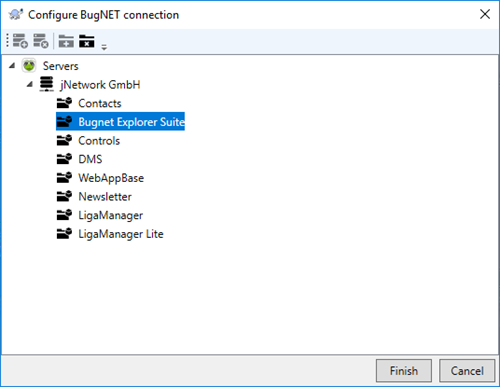Collapse the jNetwork GmbH server node
500x387 pixels.
[x=30, y=84]
